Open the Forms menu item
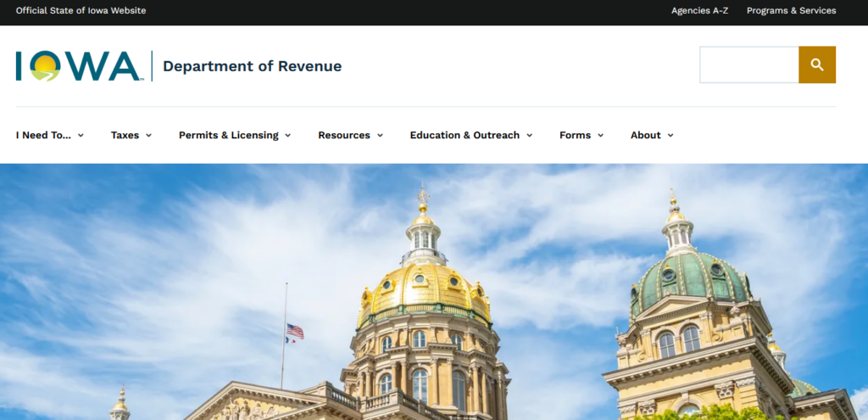The width and height of the screenshot is (868, 420). (x=575, y=136)
